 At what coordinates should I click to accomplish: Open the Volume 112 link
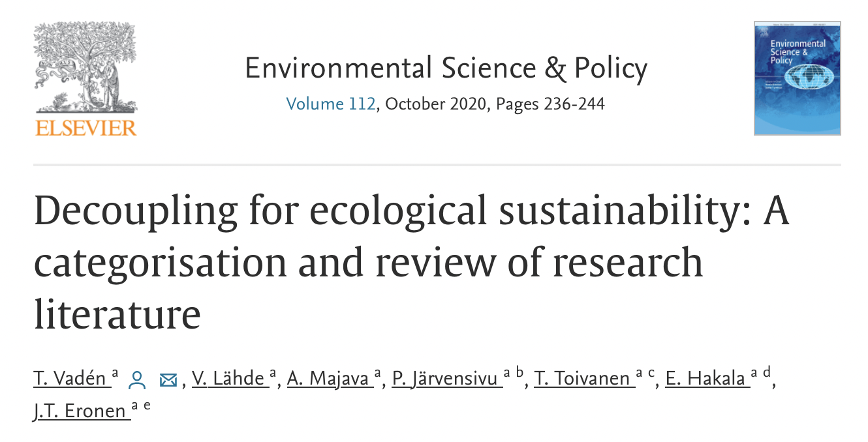point(331,104)
